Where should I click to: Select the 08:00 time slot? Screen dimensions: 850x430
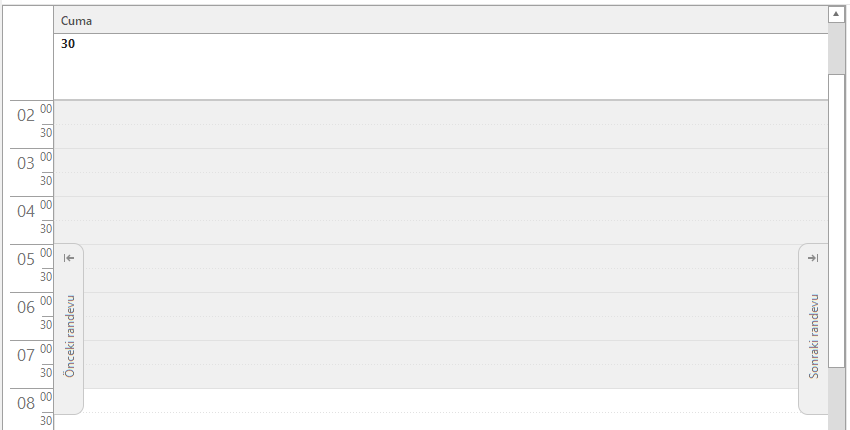click(441, 401)
